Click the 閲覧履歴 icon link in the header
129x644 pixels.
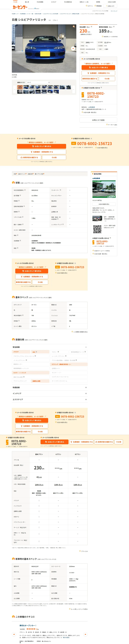tap(98, 6)
